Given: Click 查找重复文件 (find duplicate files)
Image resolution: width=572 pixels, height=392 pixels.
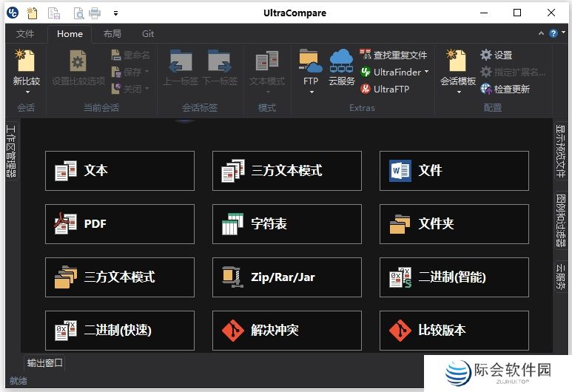Looking at the screenshot, I should tap(393, 55).
